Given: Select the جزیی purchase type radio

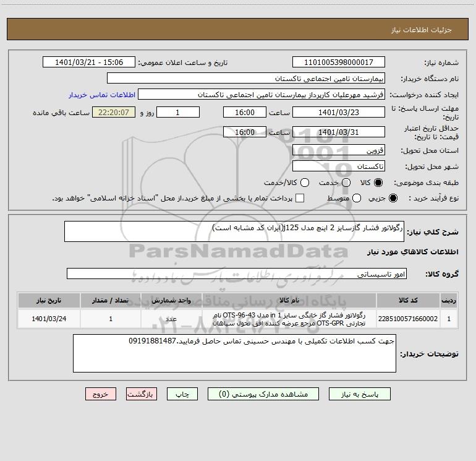Looking at the screenshot, I should (393, 198).
